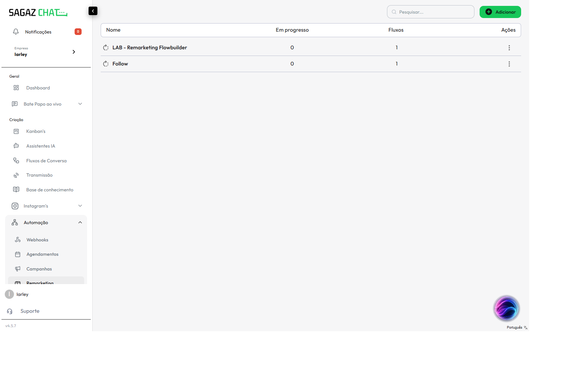
Task: Open the LAB - Remarketing Flowbuilder row
Action: pyautogui.click(x=311, y=47)
